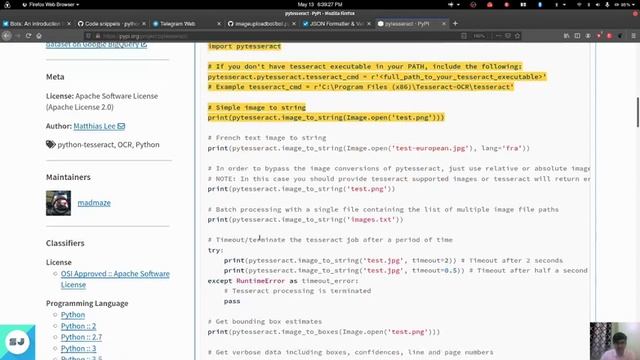Close the JSON Formatter tab
Screen dimensions: 640x360
369,24
